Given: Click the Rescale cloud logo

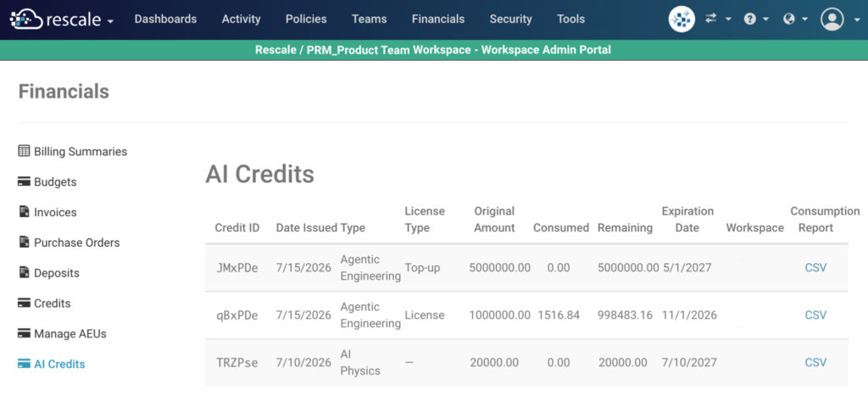Looking at the screenshot, I should [26, 20].
